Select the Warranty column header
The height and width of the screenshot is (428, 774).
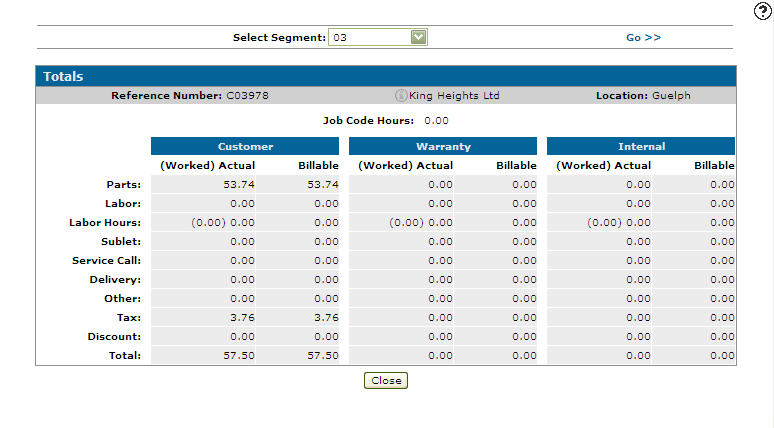(x=443, y=146)
